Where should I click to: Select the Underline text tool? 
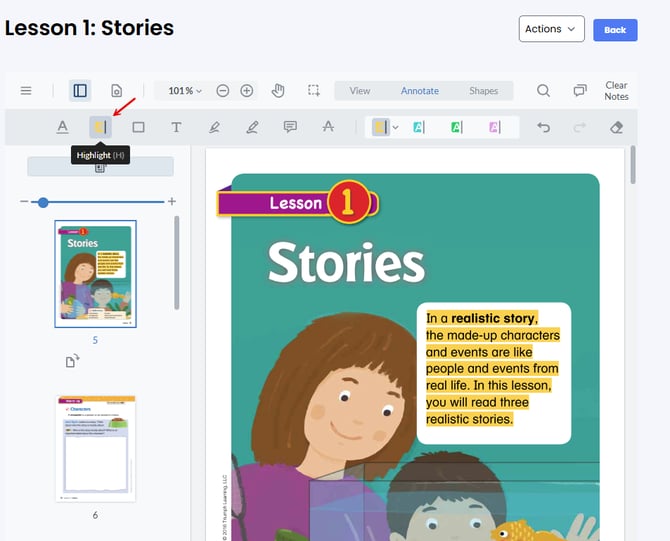click(62, 127)
